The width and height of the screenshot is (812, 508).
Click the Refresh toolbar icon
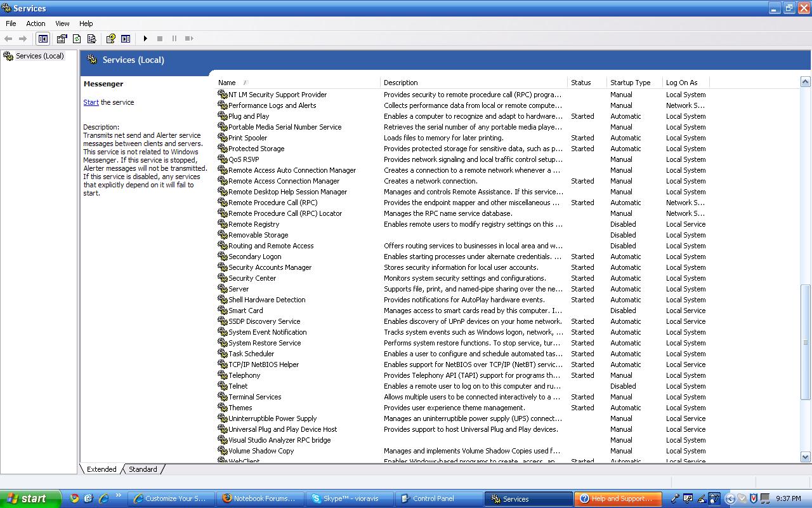(x=77, y=39)
